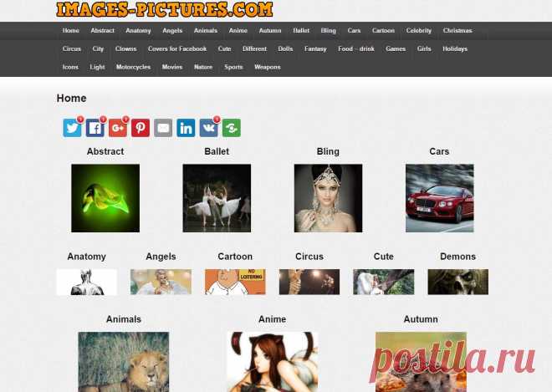Click Bling in the navigation menu
The width and height of the screenshot is (552, 392).
(329, 31)
